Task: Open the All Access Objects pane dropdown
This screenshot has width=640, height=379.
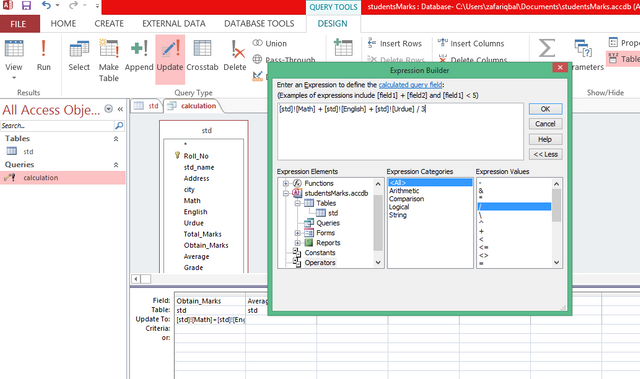Action: 109,109
